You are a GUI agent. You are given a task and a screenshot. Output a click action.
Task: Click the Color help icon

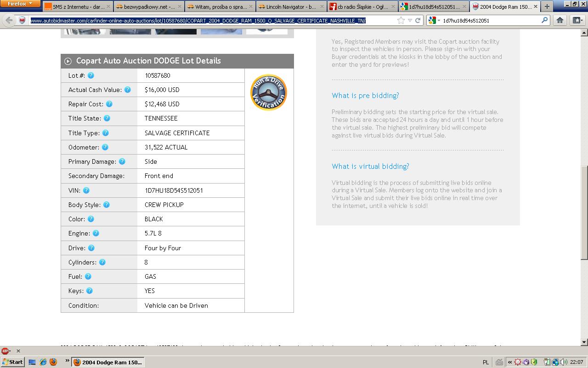91,219
